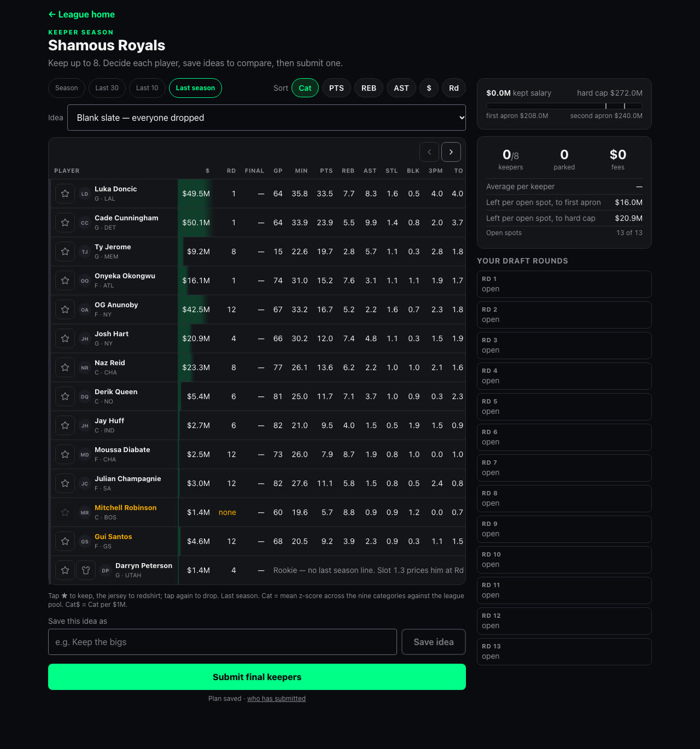Click 'Left per open spot, to hard cap'

(x=541, y=218)
